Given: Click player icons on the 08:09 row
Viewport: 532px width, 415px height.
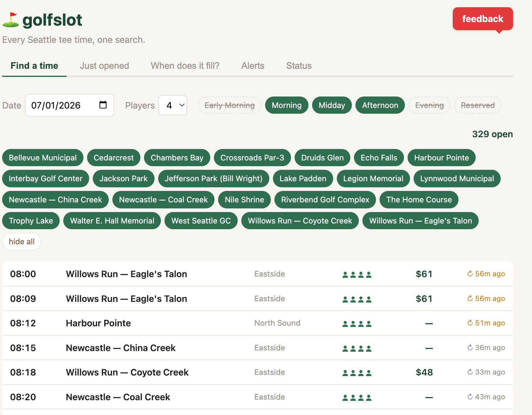Looking at the screenshot, I should [x=357, y=299].
